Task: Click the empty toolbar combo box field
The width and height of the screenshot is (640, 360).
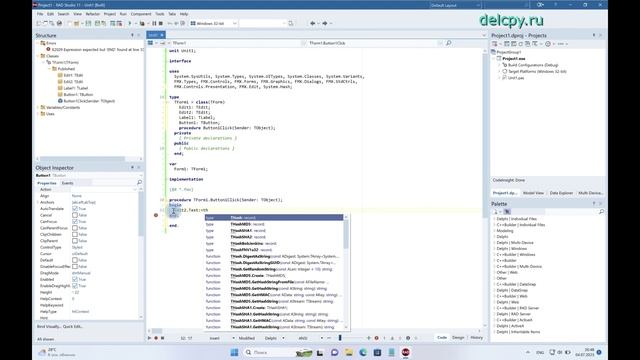Action: (262, 23)
